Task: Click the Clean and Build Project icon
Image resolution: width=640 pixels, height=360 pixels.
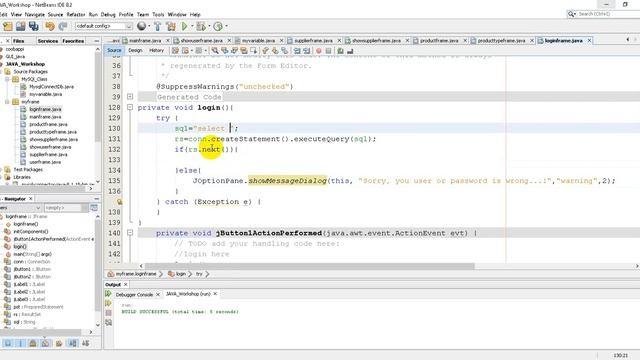Action: 171,26
